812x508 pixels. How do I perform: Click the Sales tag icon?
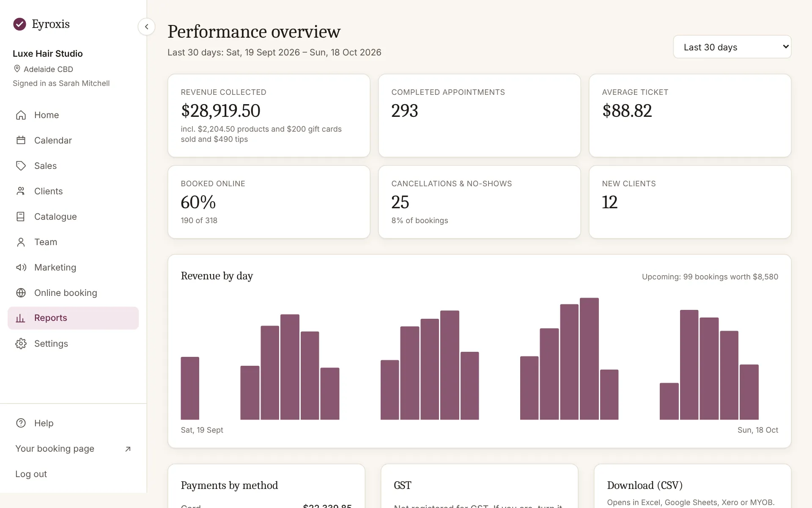[21, 166]
